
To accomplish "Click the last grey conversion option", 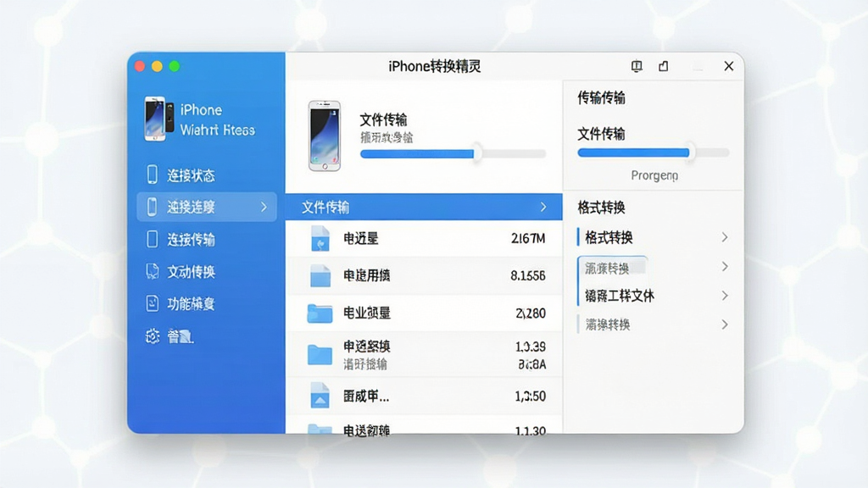I will tap(607, 324).
